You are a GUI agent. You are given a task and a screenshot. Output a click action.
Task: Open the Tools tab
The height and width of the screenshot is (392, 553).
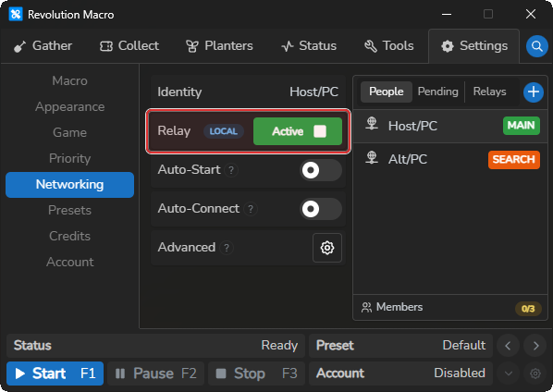[x=388, y=46]
